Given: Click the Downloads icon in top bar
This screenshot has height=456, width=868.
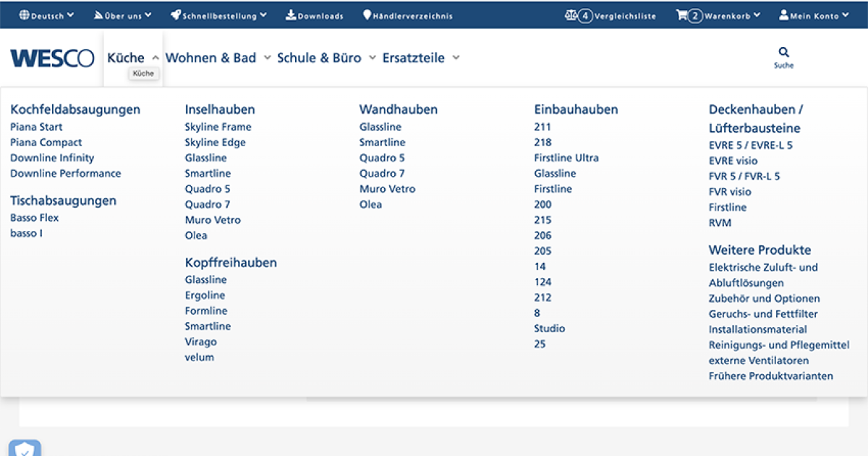Looking at the screenshot, I should pos(291,15).
